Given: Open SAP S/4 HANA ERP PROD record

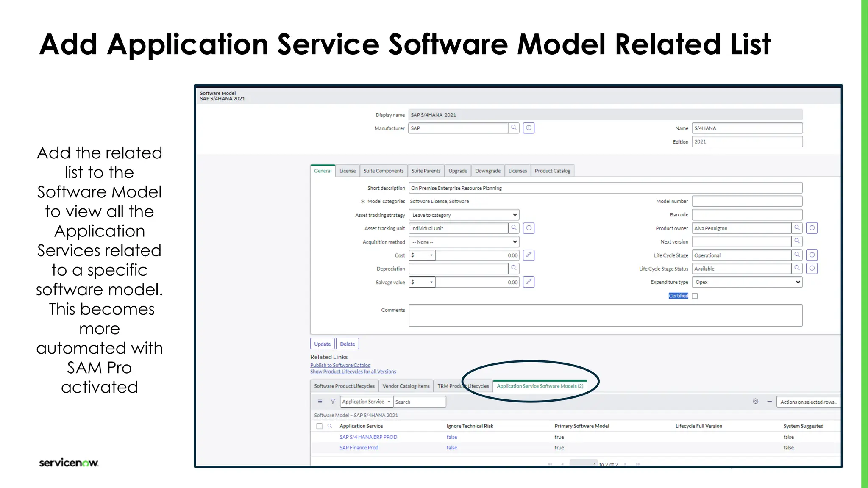Looking at the screenshot, I should coord(368,437).
